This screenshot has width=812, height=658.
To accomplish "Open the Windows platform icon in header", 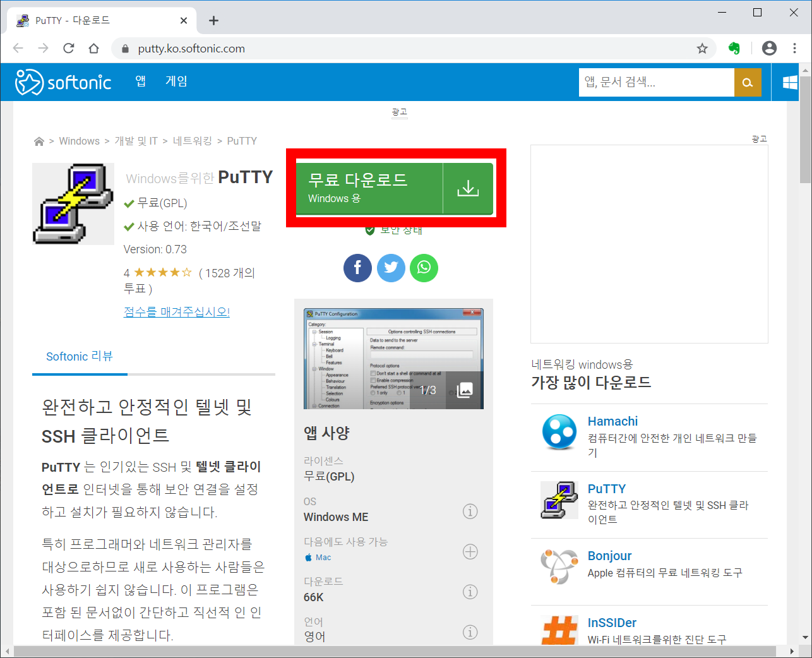I will tap(790, 82).
